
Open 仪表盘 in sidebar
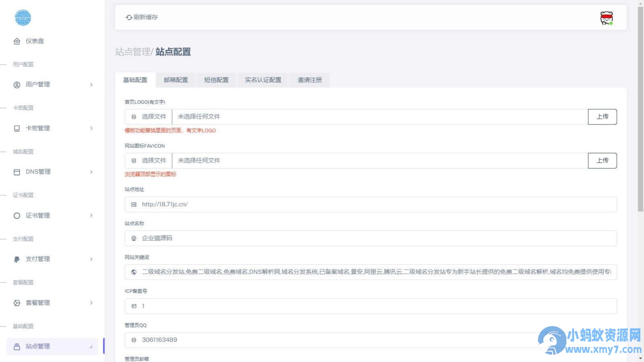click(52, 41)
